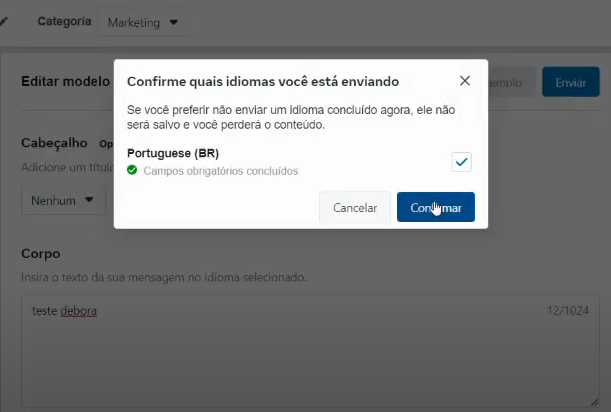
Task: Click the pencil edit icon
Action: (x=4, y=21)
